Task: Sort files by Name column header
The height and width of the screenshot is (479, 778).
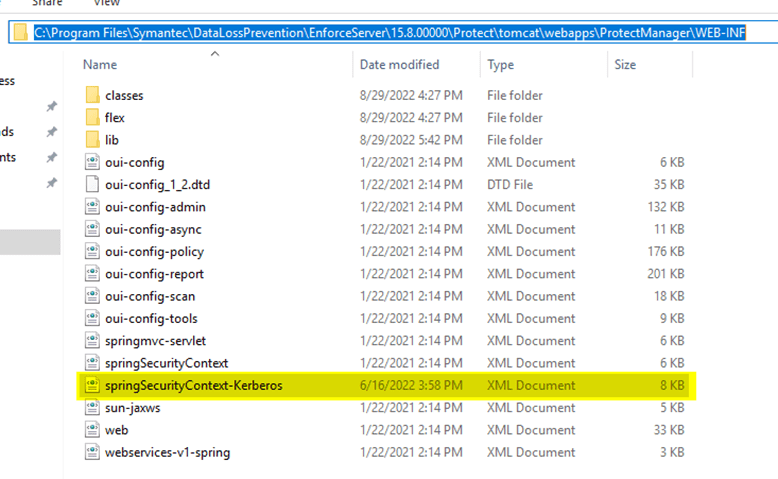Action: (x=100, y=65)
